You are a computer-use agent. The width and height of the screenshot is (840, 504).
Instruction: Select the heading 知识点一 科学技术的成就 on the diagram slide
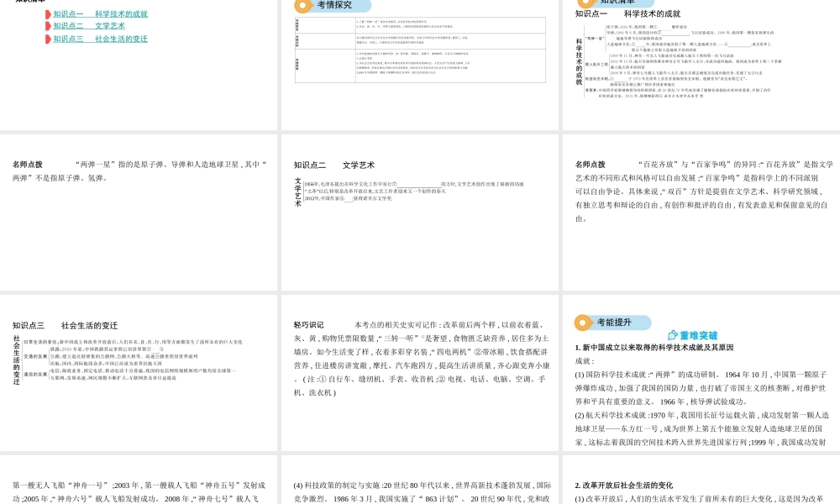pos(627,14)
